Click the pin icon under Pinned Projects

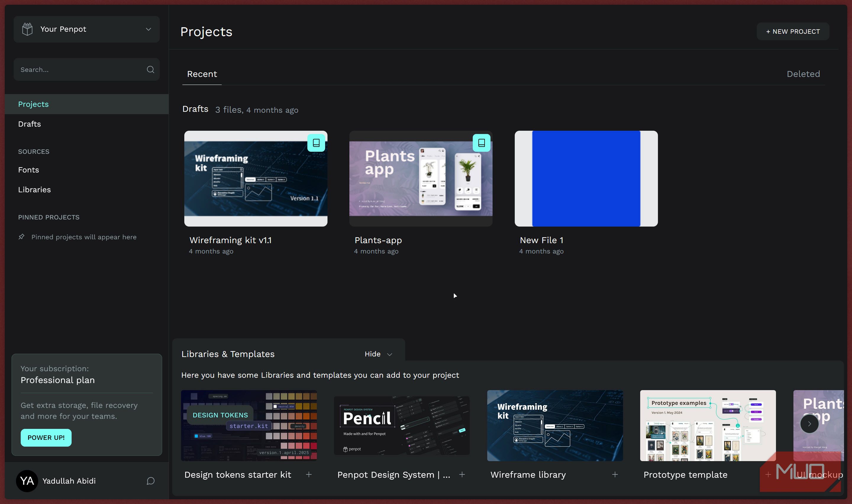click(21, 237)
